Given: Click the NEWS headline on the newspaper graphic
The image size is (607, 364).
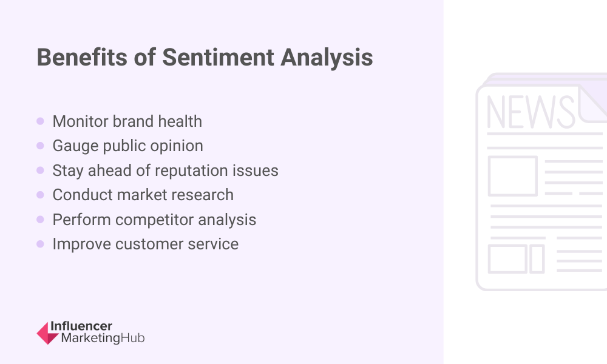Looking at the screenshot, I should pos(531,112).
